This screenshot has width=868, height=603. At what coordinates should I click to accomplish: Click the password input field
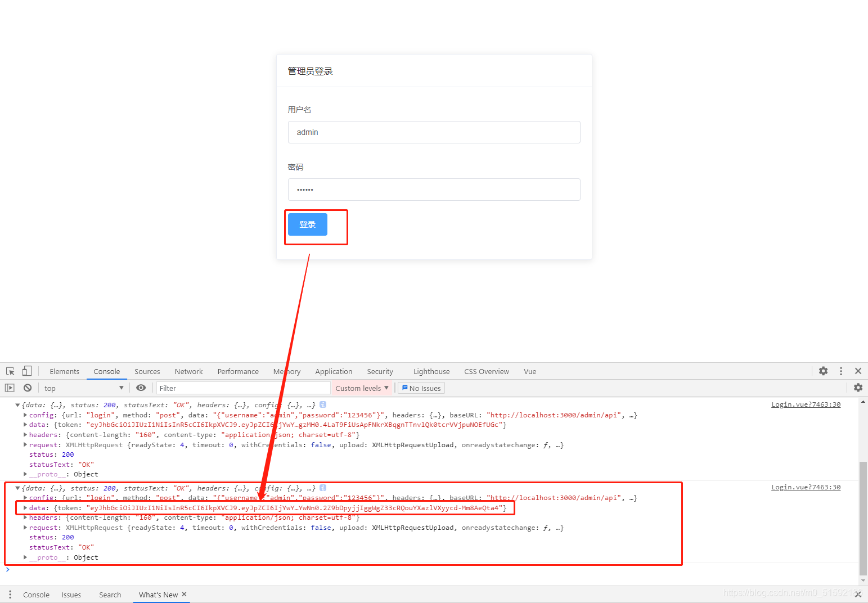coord(434,190)
